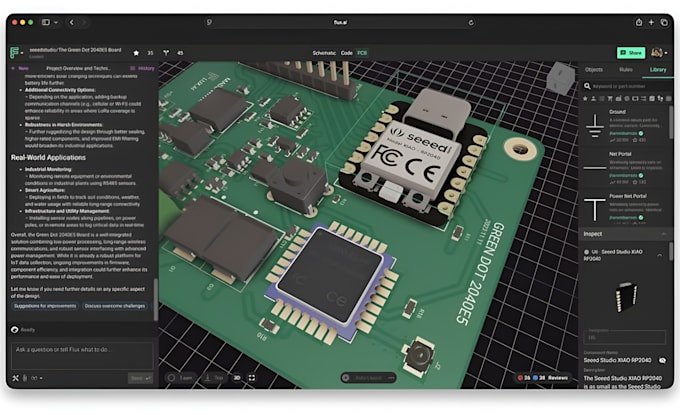Star the Green Dot 2040E5 Board project
680x415 pixels.
[x=136, y=53]
